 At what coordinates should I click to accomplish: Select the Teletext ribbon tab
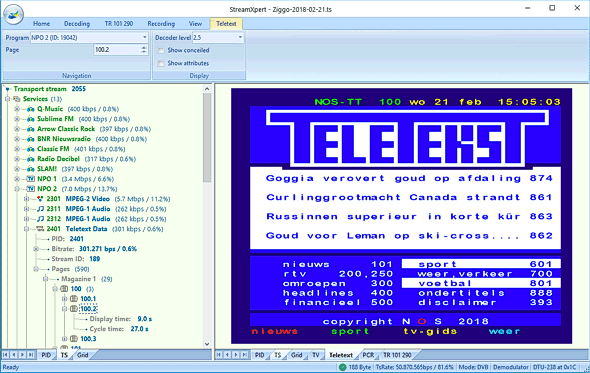(x=226, y=24)
